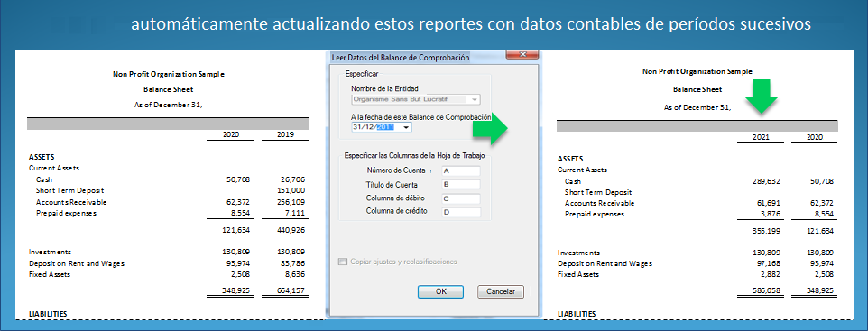Open the trial balance date picker arrow
This screenshot has width=868, height=331.
(x=407, y=127)
